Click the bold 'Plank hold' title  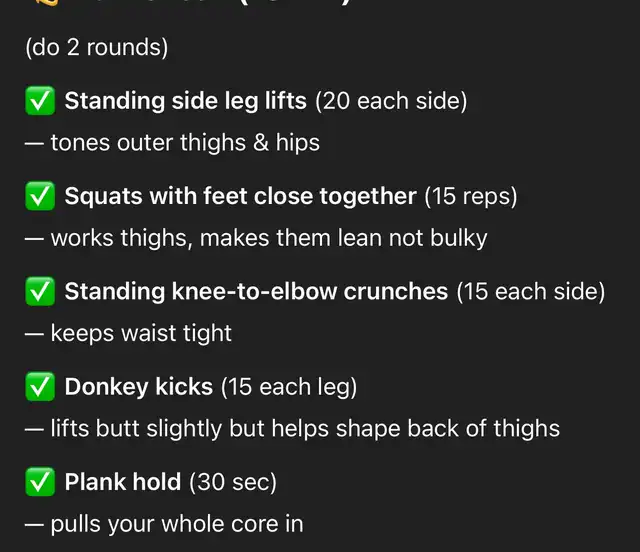point(122,482)
